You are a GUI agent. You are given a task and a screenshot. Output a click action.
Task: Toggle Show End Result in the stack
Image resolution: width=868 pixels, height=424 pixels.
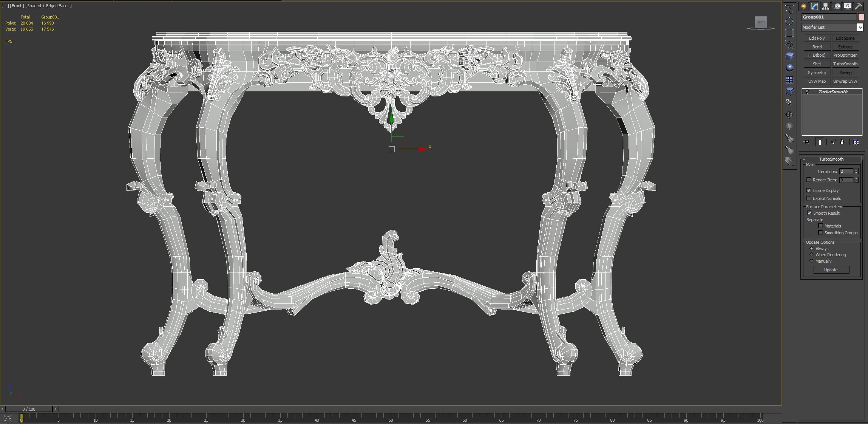tap(820, 142)
